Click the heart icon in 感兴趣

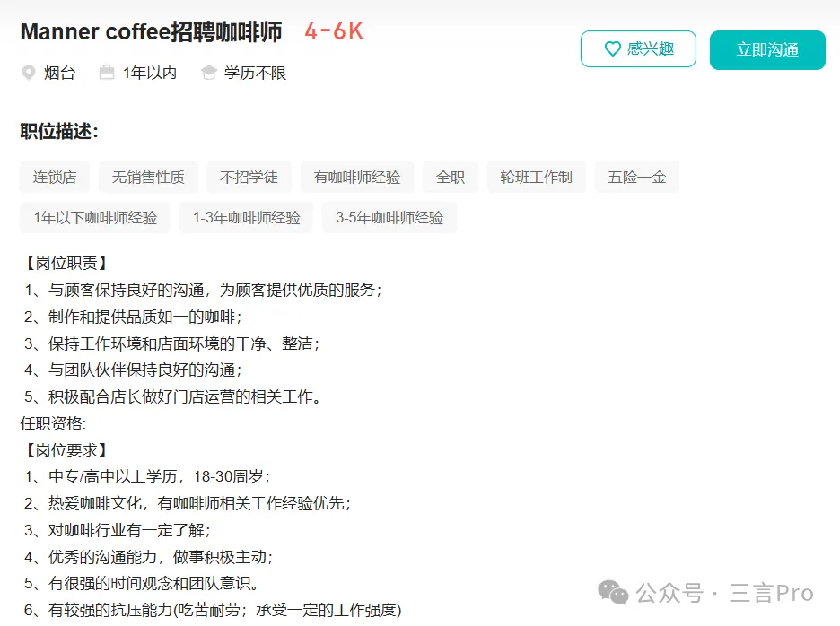point(612,49)
